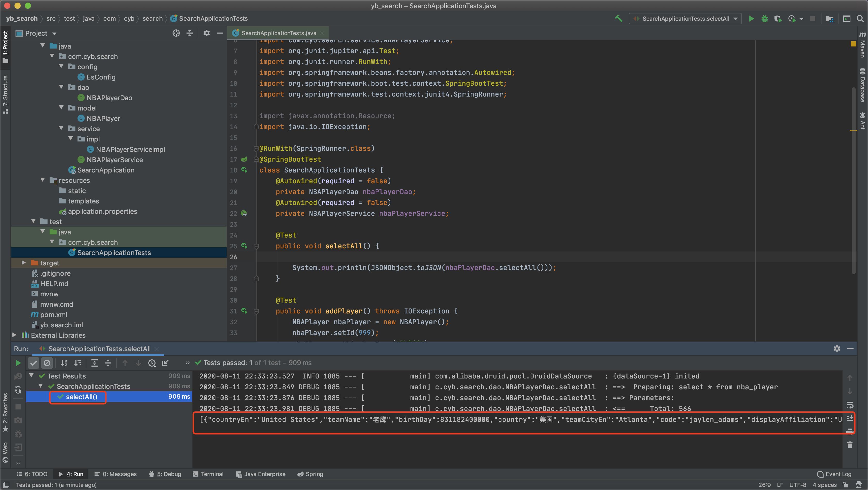The height and width of the screenshot is (490, 868).
Task: Open Run panel settings gear
Action: tap(837, 349)
